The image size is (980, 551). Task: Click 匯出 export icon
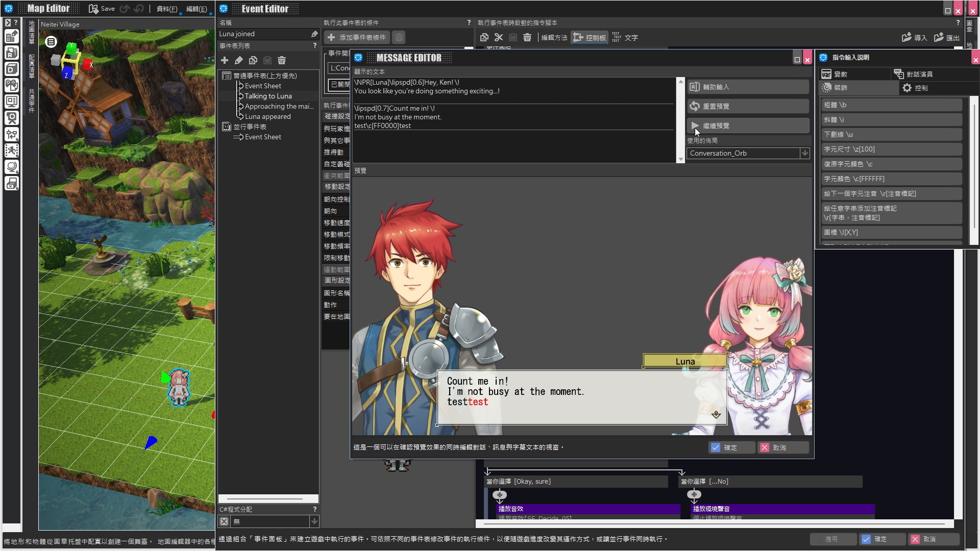(947, 37)
